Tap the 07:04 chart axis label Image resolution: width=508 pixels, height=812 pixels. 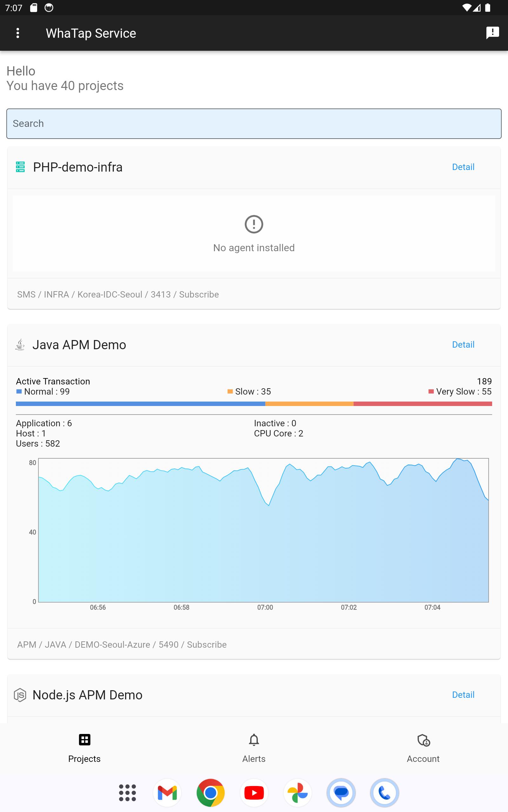point(432,607)
